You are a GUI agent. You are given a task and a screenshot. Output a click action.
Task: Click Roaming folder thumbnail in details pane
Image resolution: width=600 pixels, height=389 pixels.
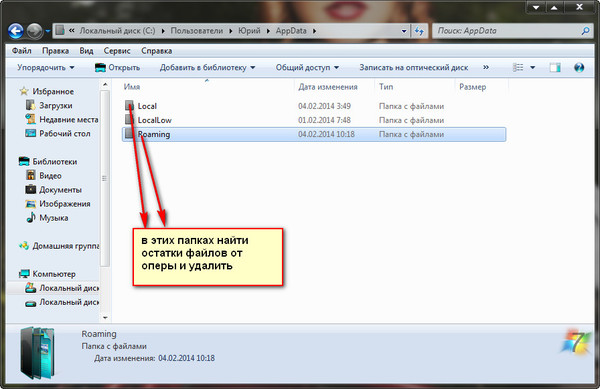tap(37, 352)
